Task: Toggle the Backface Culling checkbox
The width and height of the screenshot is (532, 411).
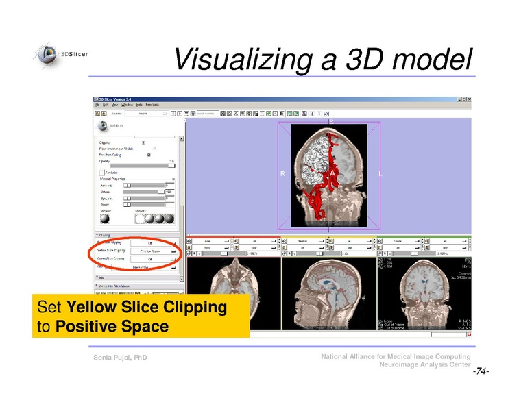Action: (149, 155)
